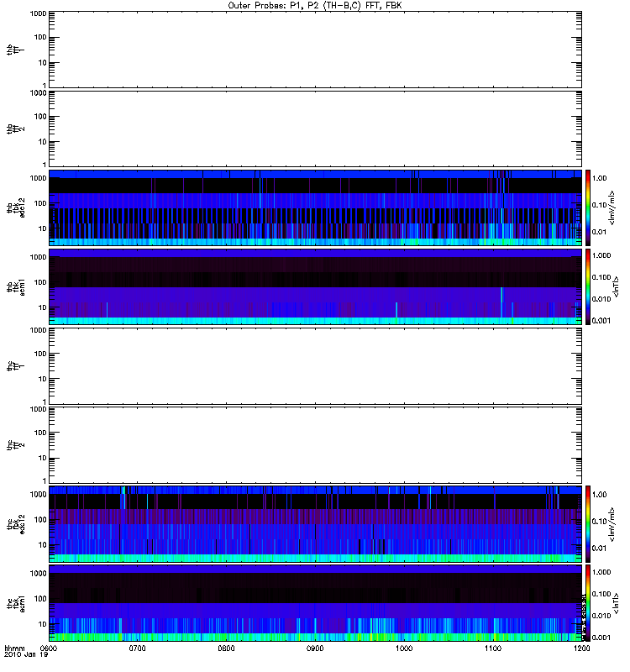Viewport: 630px width, 672px height.
Task: Click the 1000 y-tick of thb fff 1 panel
Action: click(38, 13)
